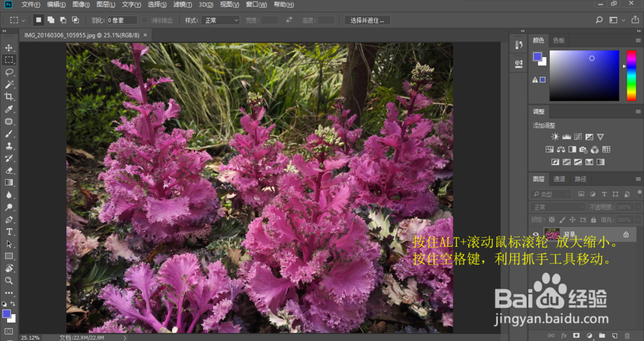Open the 窗口(W) menu

(256, 5)
